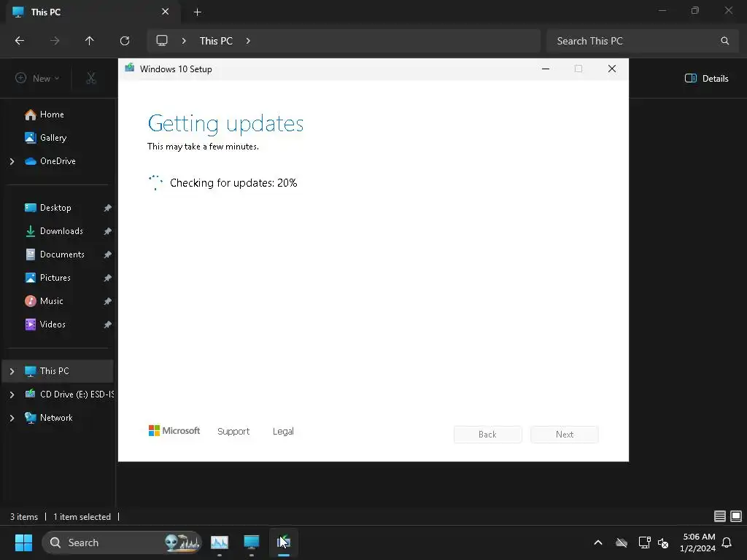The width and height of the screenshot is (747, 560).
Task: Click the muted volume icon in the tray
Action: coord(662,542)
